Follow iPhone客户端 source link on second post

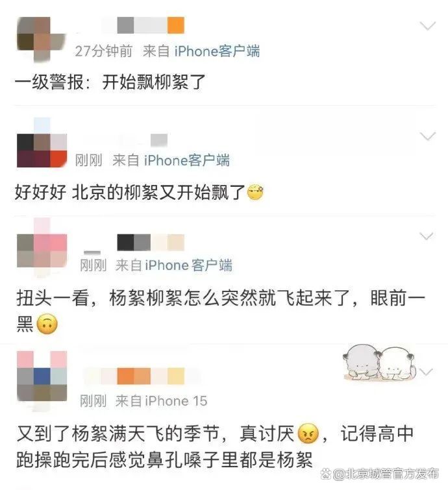(x=187, y=160)
